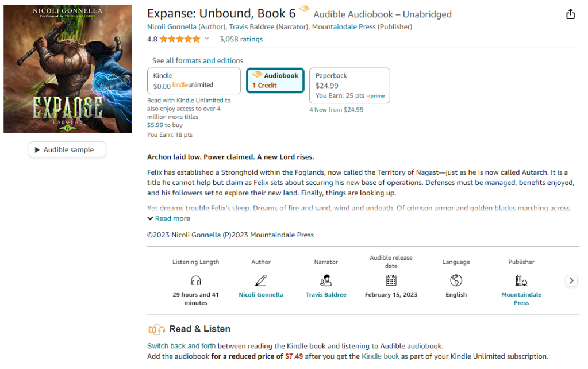The height and width of the screenshot is (369, 588).
Task: Play the Audible sample
Action: point(68,150)
